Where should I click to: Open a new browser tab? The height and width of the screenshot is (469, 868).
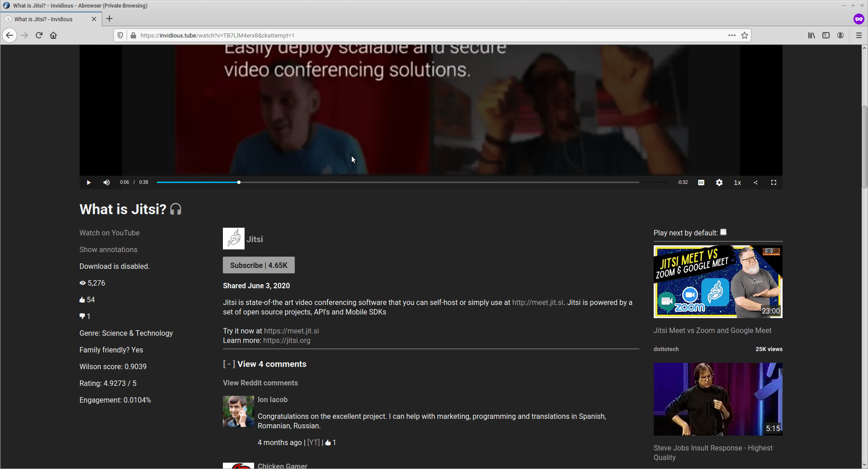[109, 19]
